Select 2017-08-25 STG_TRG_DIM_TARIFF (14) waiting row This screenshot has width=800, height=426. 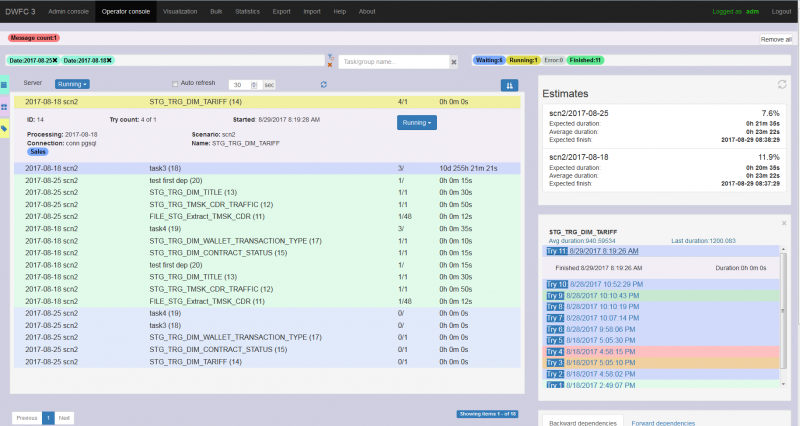point(267,362)
